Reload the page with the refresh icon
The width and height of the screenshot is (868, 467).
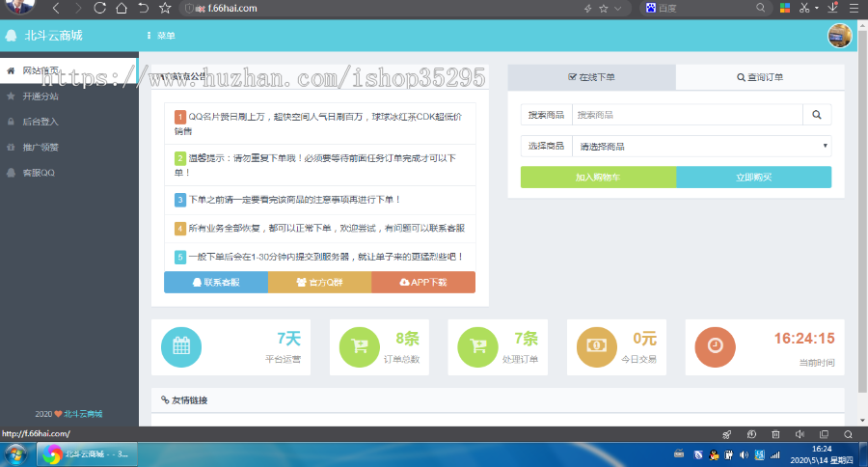click(99, 8)
